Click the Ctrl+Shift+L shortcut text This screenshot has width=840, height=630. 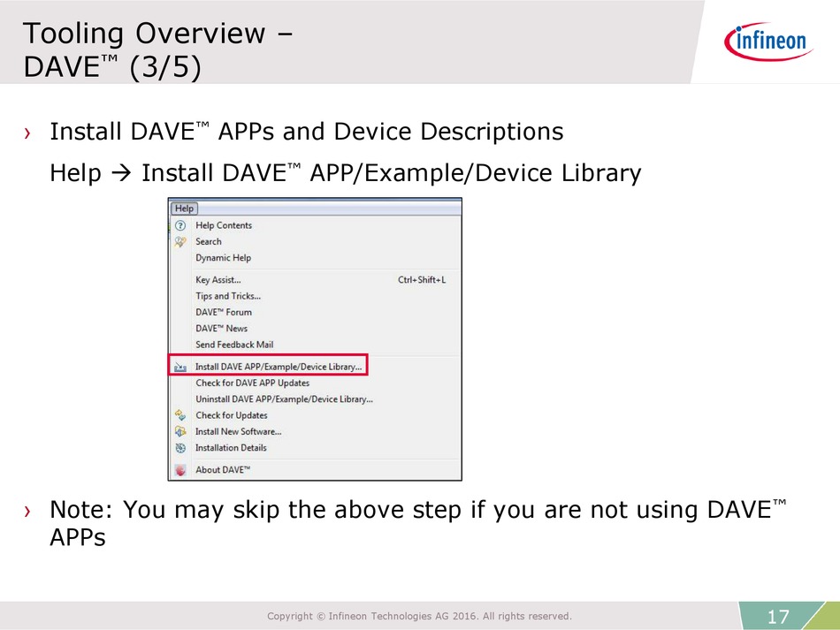click(x=422, y=280)
